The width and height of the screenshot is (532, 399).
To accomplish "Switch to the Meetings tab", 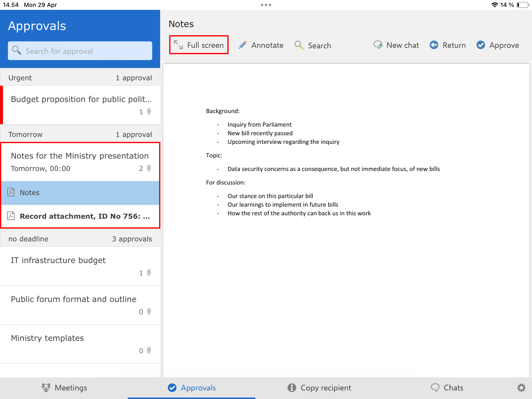I will [65, 388].
